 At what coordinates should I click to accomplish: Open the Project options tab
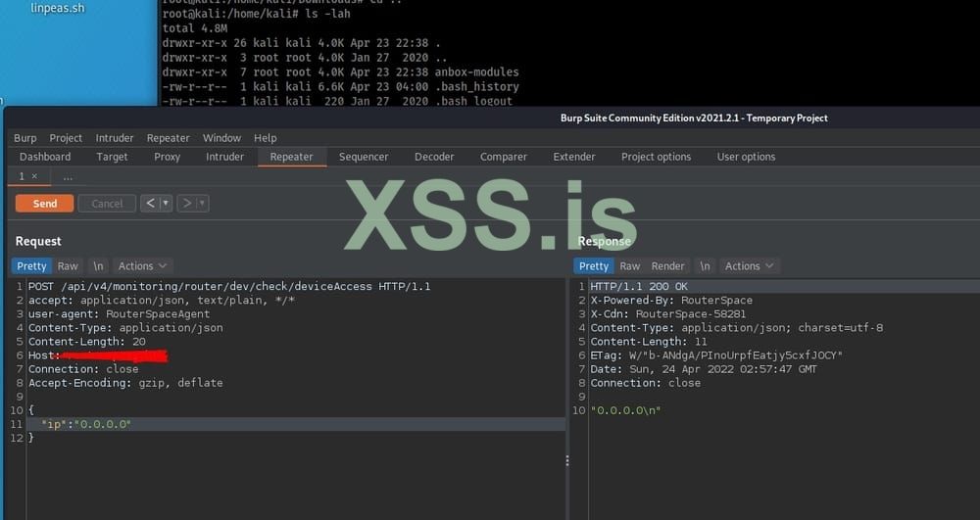[657, 157]
